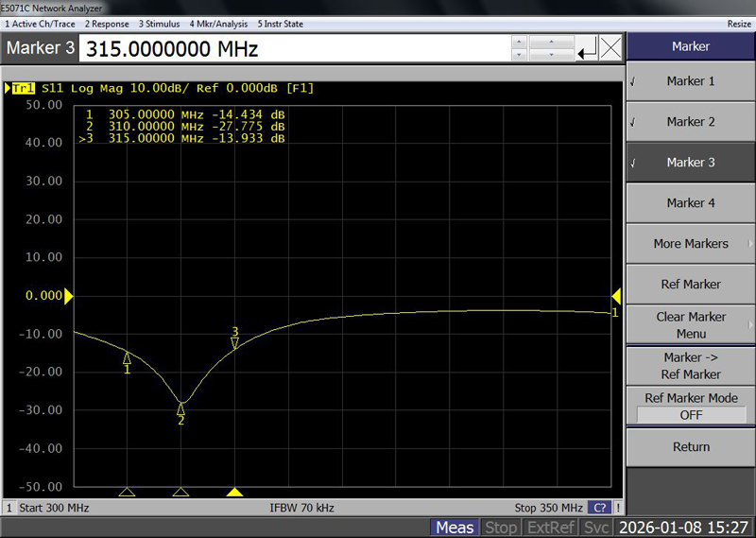
Task: Click the C? correction status indicator
Action: pyautogui.click(x=599, y=508)
